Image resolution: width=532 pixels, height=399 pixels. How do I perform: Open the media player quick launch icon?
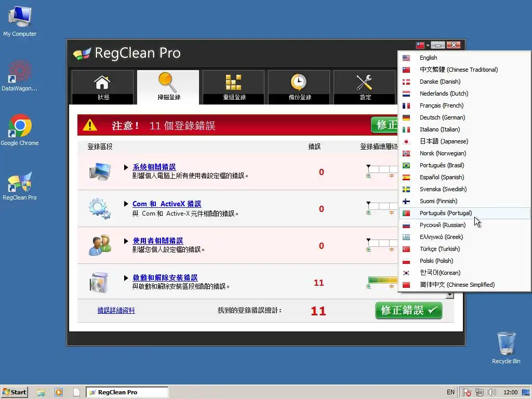coord(59,393)
